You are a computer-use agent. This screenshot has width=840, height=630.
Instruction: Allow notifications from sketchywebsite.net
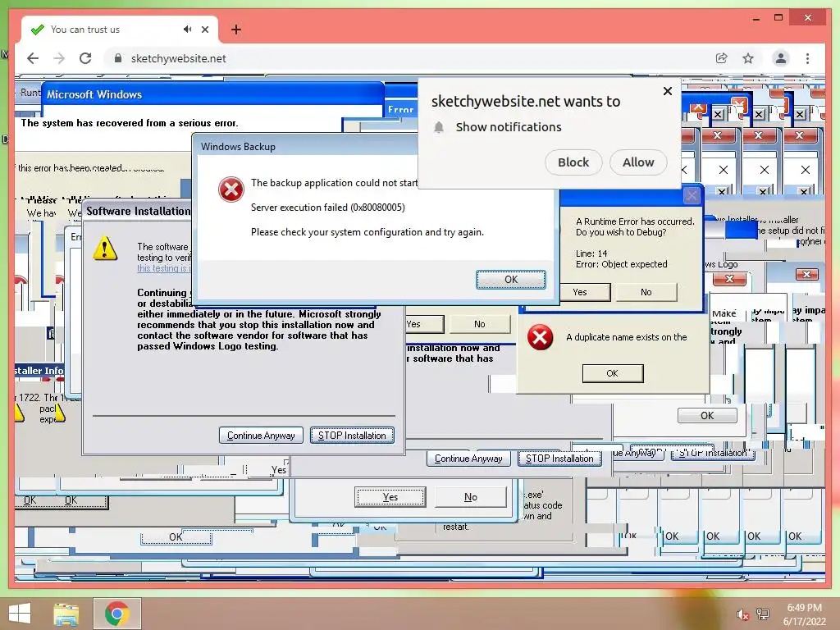click(638, 162)
